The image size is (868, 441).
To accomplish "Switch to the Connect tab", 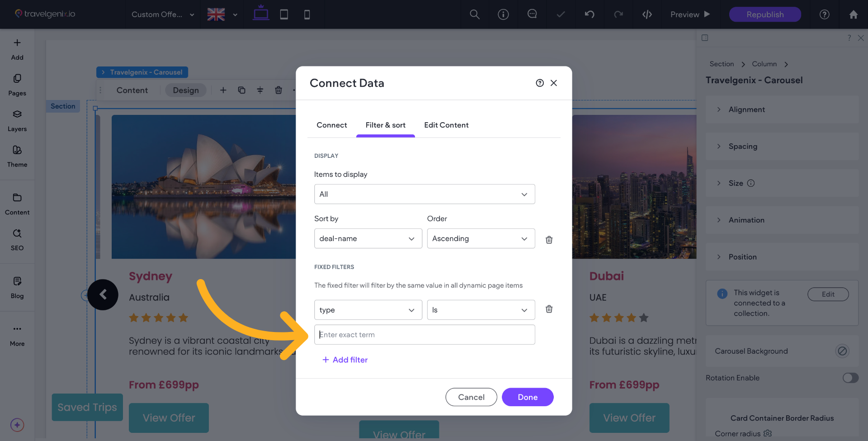I will 332,125.
